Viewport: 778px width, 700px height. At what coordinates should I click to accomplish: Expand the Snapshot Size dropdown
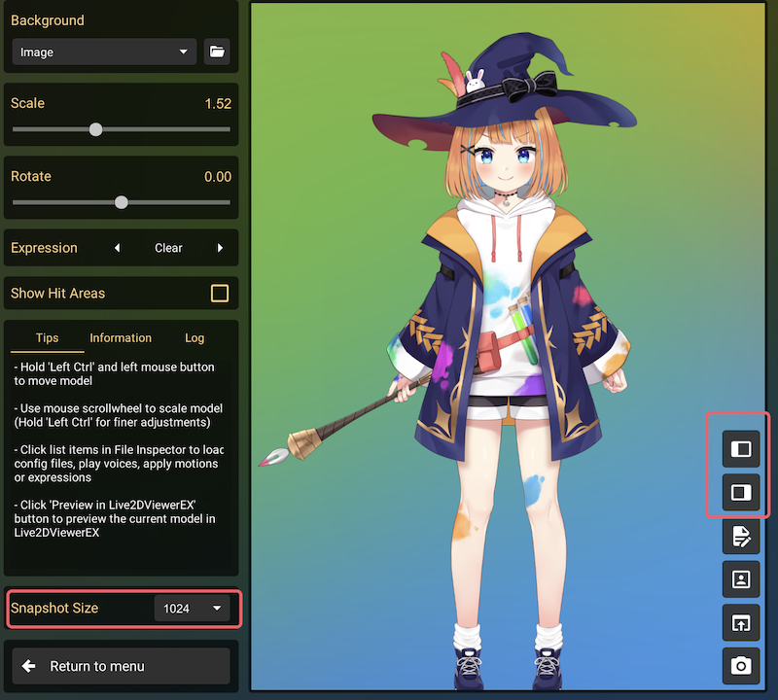click(x=193, y=609)
